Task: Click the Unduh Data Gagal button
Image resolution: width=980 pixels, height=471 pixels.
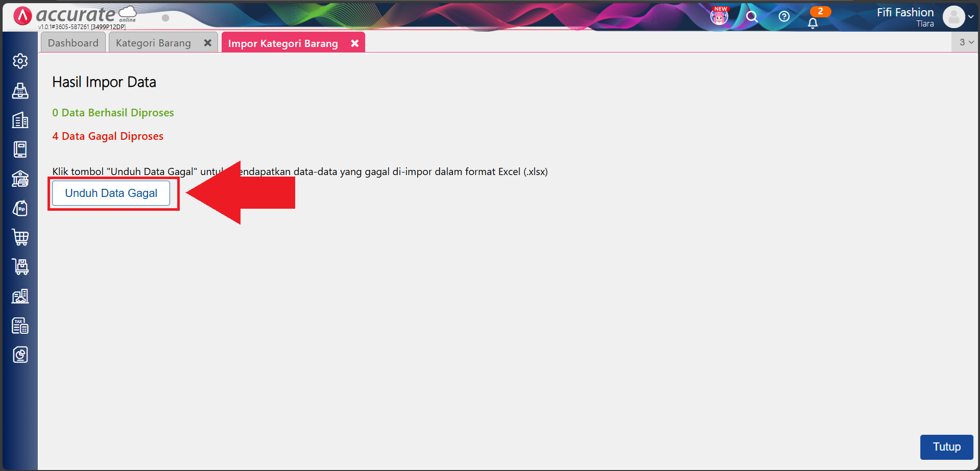Action: coord(111,193)
